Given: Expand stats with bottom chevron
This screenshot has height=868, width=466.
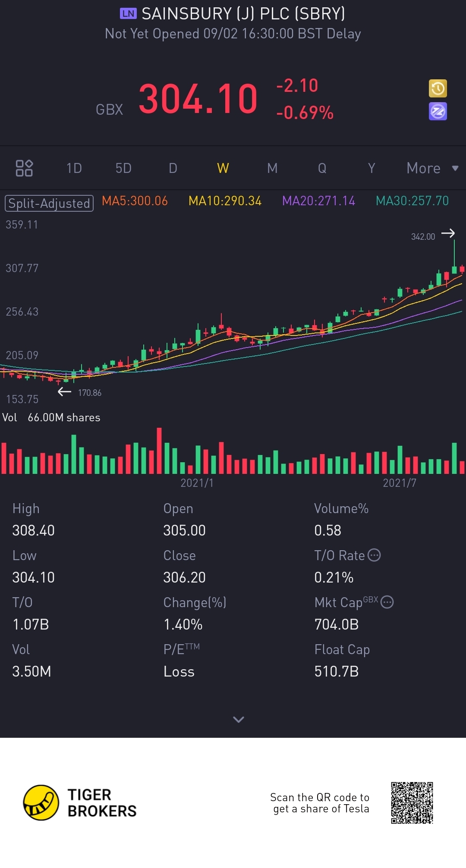Looking at the screenshot, I should pos(239,719).
